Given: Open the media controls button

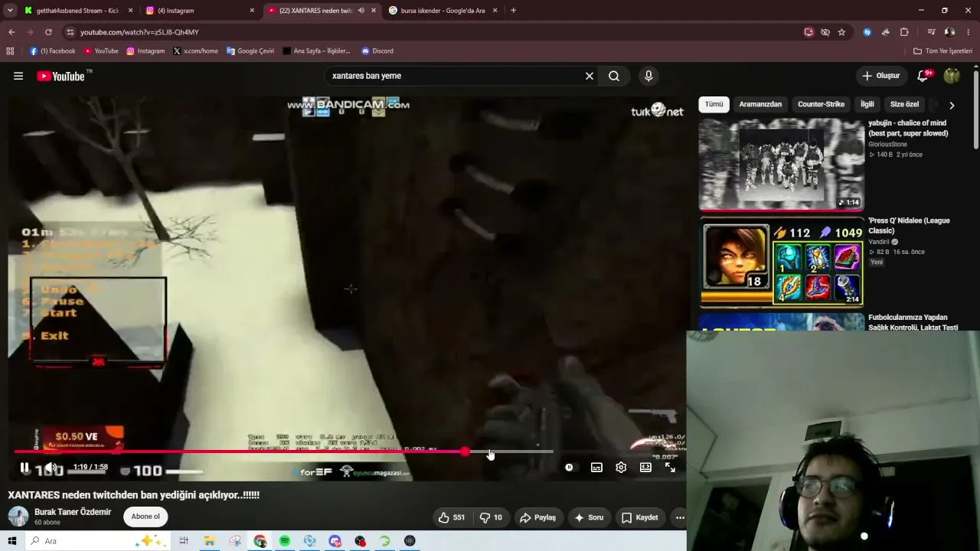Looking at the screenshot, I should [x=931, y=32].
